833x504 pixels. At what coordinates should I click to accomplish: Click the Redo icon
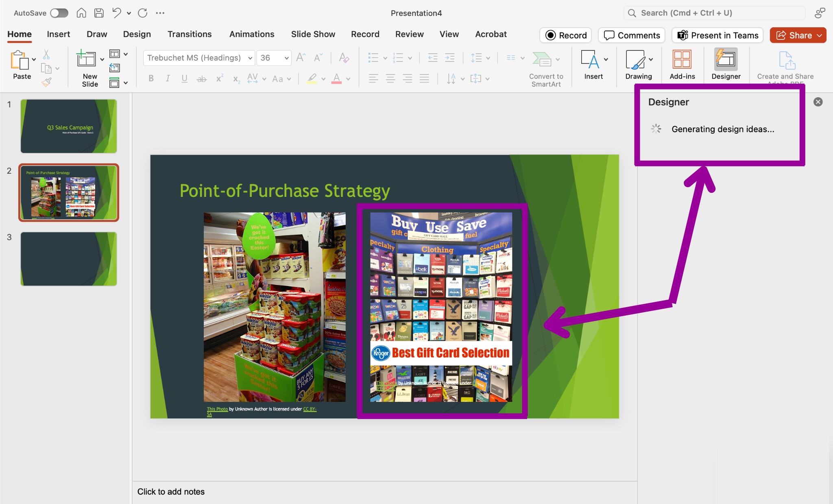tap(143, 13)
